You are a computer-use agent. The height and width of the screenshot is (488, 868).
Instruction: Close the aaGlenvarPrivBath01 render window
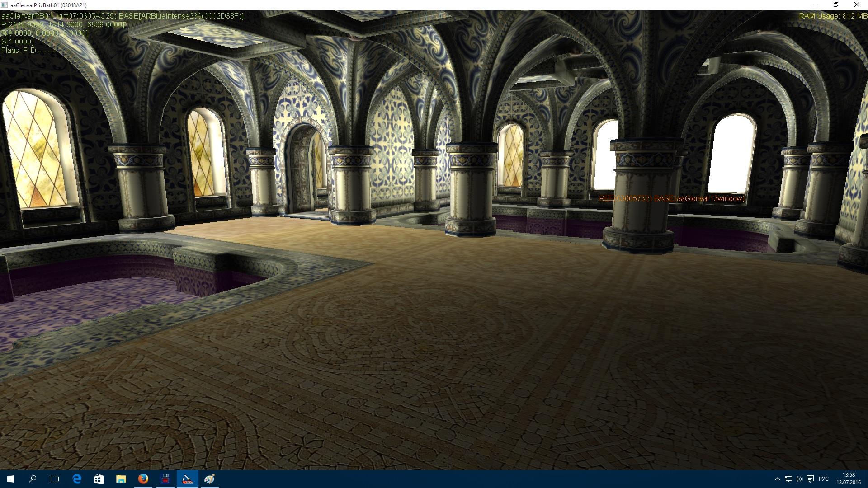pyautogui.click(x=857, y=5)
